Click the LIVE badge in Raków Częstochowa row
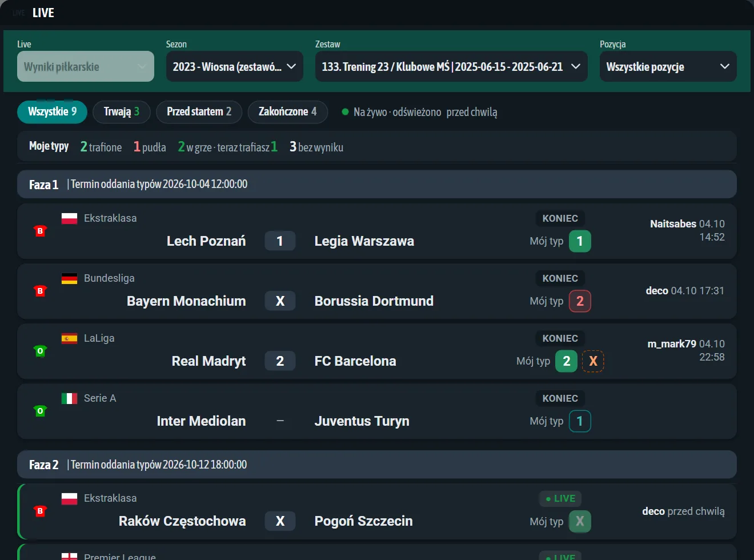This screenshot has width=754, height=560. click(560, 499)
